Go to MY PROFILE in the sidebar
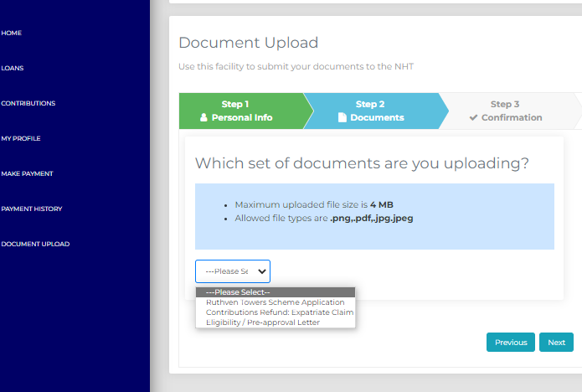The image size is (582, 392). pyautogui.click(x=21, y=139)
